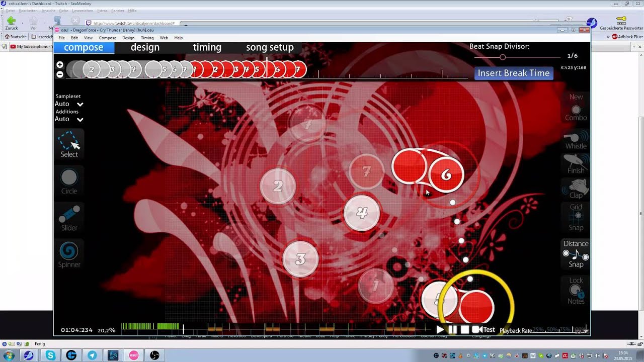Open the song setup tab

coord(270,47)
